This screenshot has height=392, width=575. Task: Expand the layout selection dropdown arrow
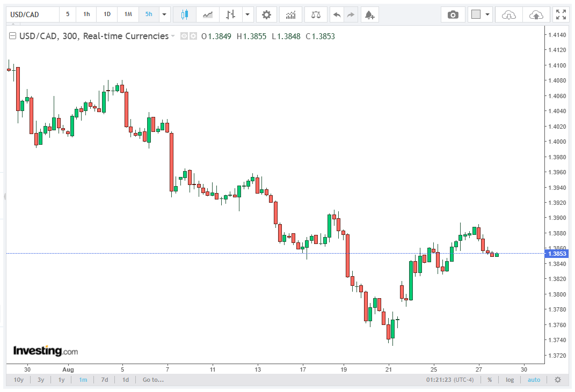(x=487, y=14)
